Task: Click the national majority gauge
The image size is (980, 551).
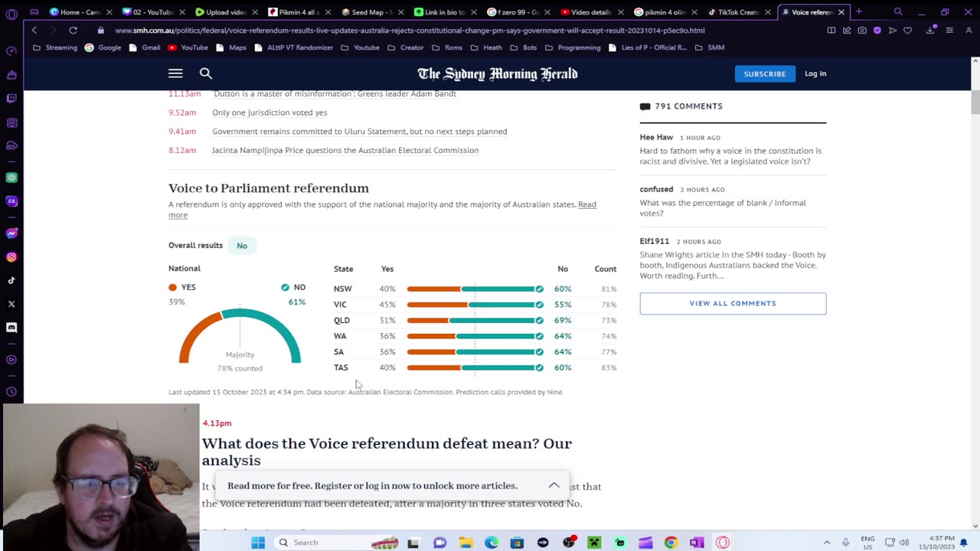Action: (x=240, y=335)
